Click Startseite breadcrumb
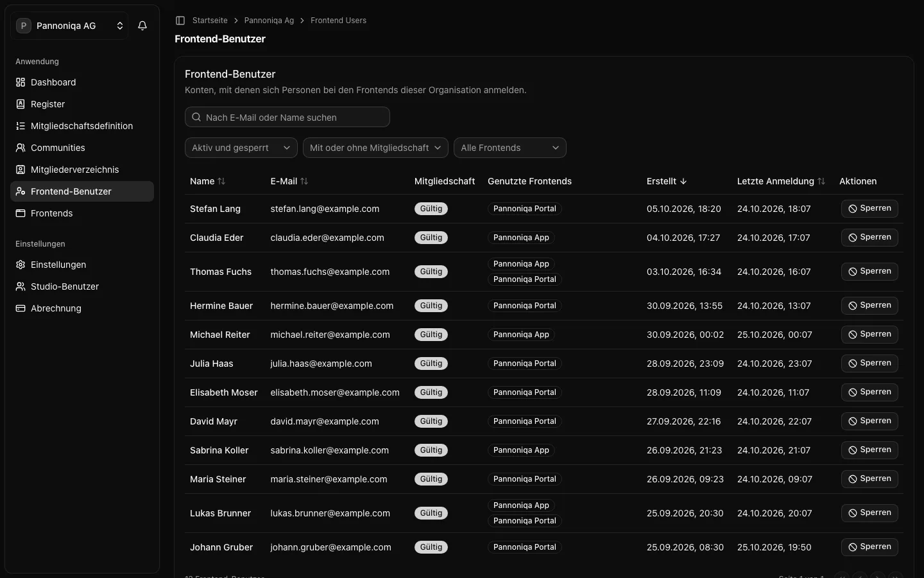Image resolution: width=924 pixels, height=578 pixels. click(210, 21)
